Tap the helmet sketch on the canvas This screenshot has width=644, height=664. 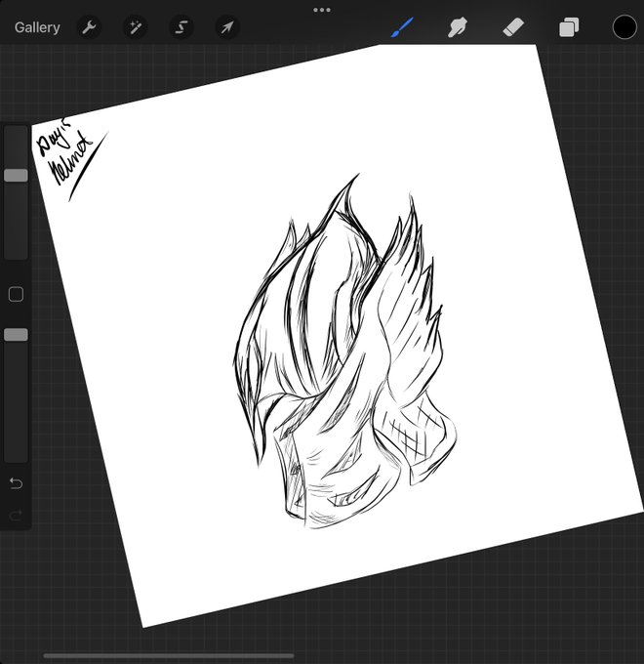coord(344,352)
